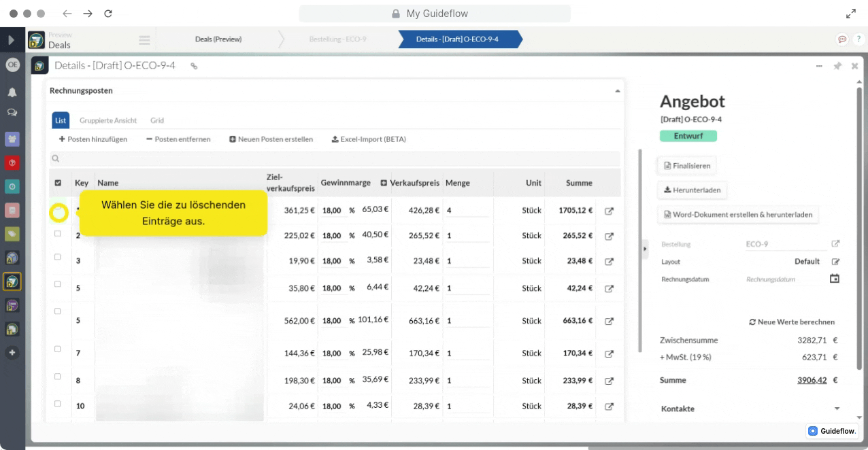Click edit icon next to Layout Default
Image resolution: width=868 pixels, height=450 pixels.
(835, 262)
